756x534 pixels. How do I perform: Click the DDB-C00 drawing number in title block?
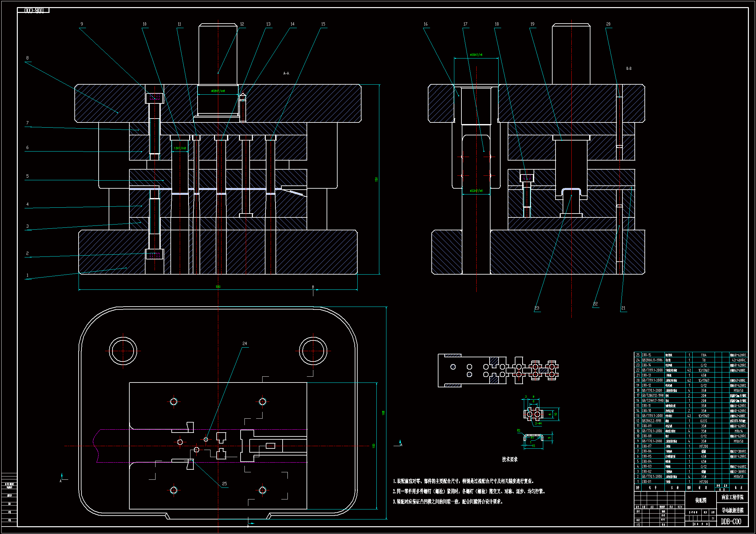(731, 521)
